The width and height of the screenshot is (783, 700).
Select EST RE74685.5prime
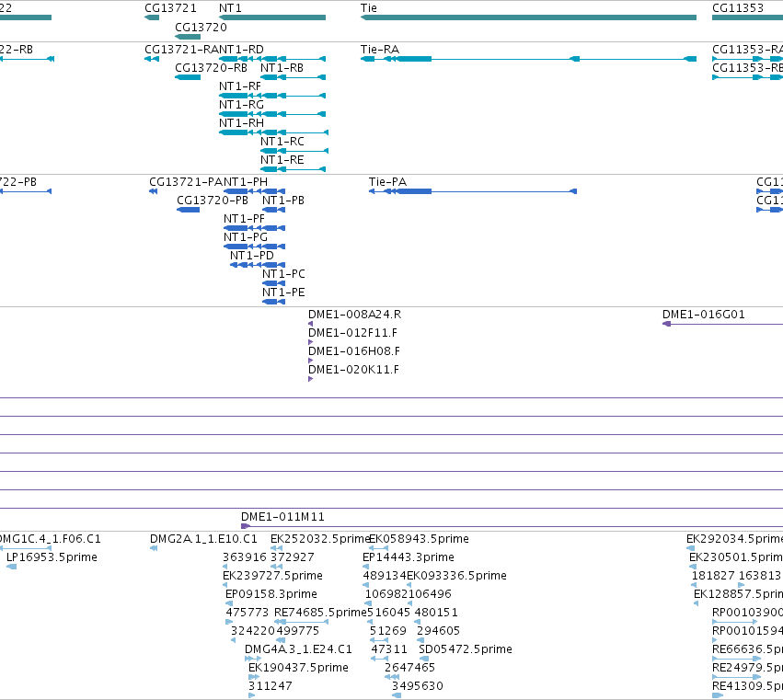pos(301,622)
